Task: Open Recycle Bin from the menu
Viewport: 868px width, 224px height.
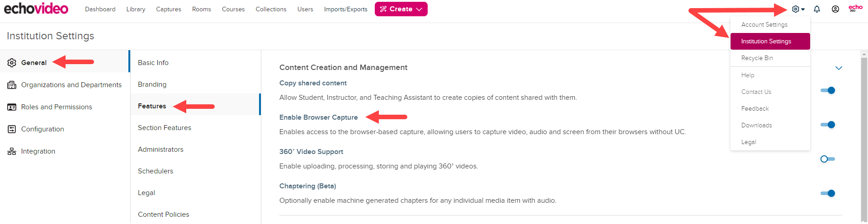Action: tap(770, 58)
